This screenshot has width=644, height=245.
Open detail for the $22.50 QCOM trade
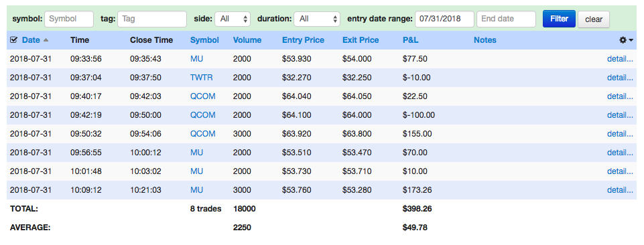[x=620, y=96]
